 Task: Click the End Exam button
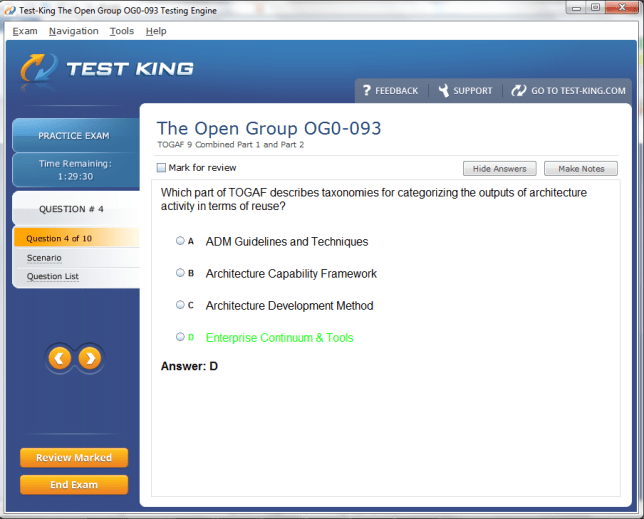pos(74,485)
